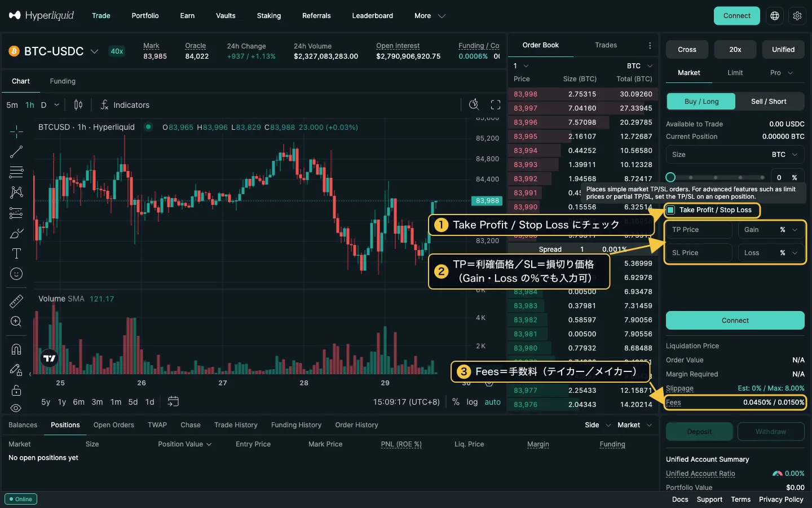Select the brush drawing tool
Screen dimensions: 812x508
pos(16,233)
